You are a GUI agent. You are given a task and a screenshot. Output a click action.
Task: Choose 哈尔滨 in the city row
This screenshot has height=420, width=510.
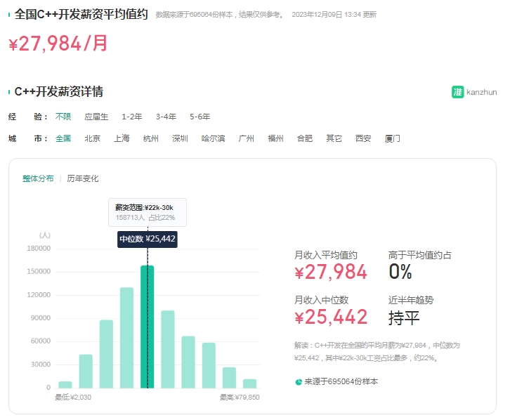(x=213, y=138)
